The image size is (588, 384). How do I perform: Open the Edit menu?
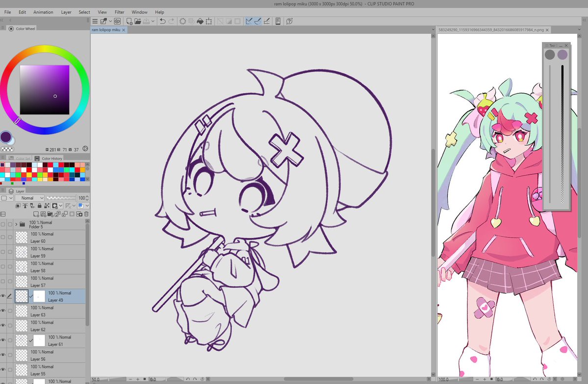tap(23, 12)
